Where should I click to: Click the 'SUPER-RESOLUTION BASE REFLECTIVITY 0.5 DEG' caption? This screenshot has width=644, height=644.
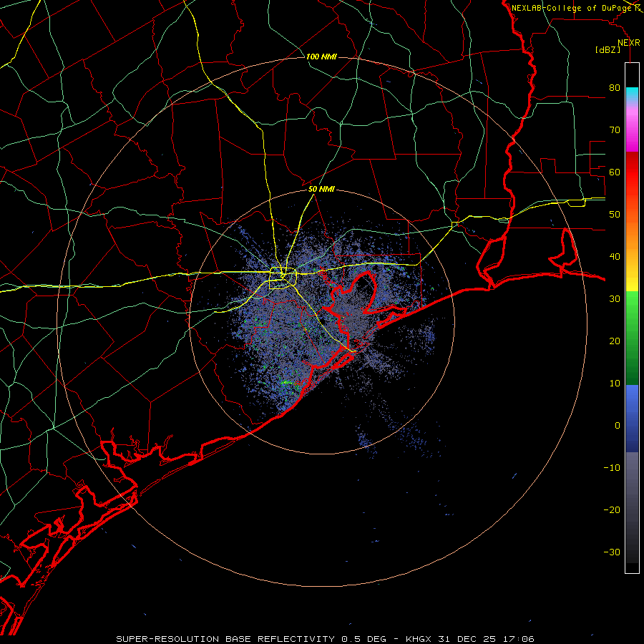point(251,639)
